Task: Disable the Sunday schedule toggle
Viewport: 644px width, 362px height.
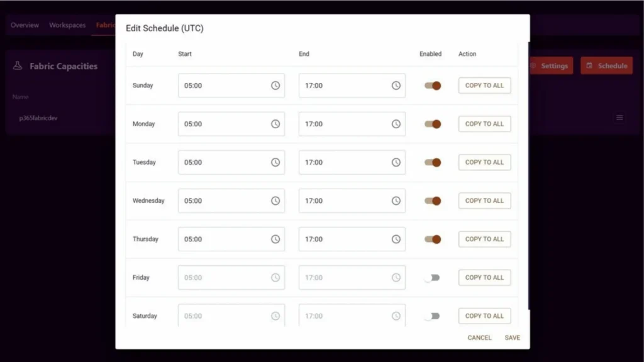Action: pyautogui.click(x=433, y=85)
